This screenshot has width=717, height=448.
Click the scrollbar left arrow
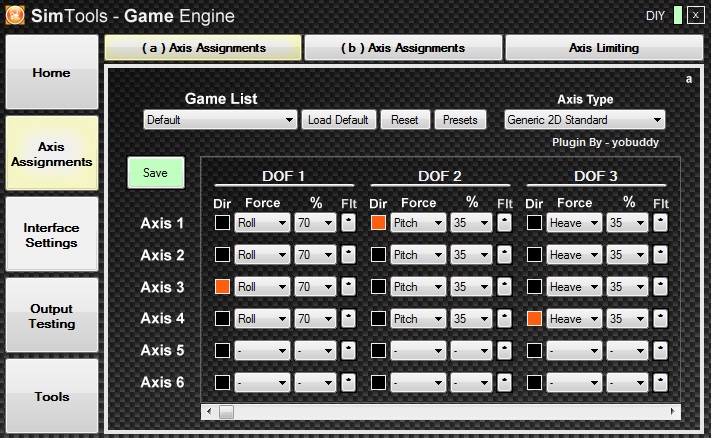pos(209,411)
